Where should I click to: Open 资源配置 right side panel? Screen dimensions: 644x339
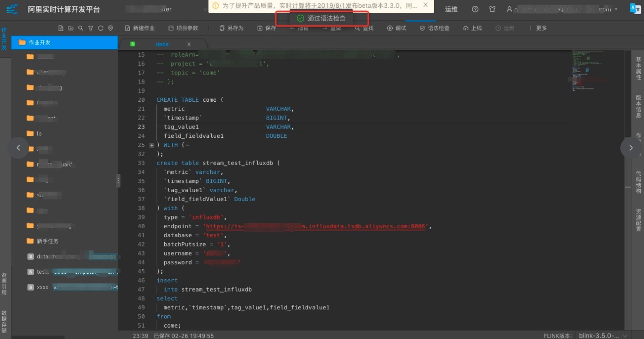point(639,220)
